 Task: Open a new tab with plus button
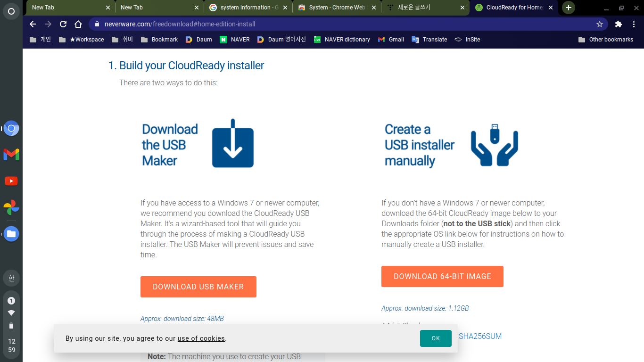pyautogui.click(x=569, y=8)
